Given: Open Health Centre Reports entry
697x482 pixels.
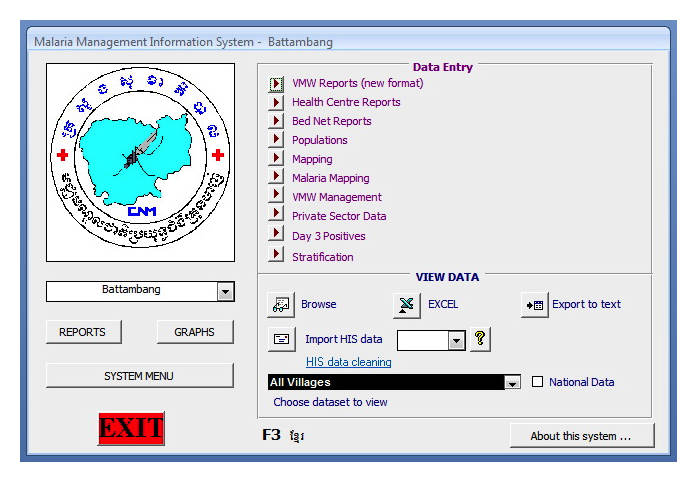Looking at the screenshot, I should pos(346,102).
